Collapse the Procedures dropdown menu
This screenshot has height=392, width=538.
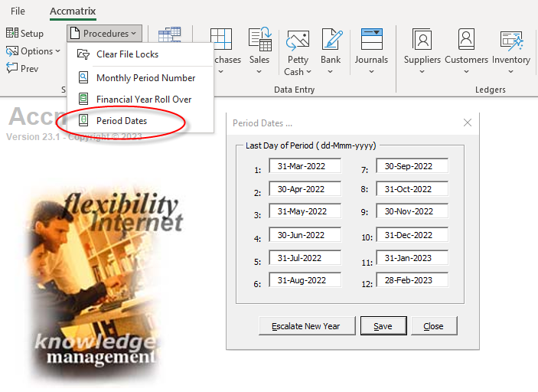pos(104,34)
